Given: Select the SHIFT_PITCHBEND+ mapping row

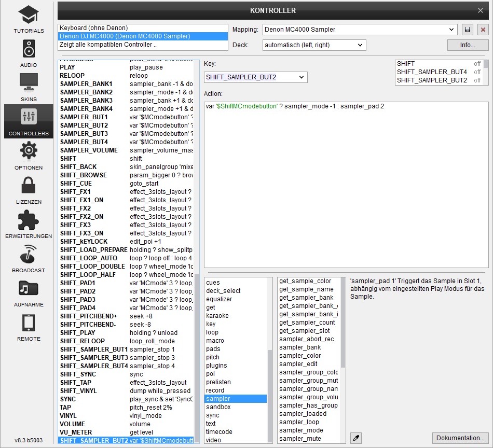Looking at the screenshot, I should point(127,316).
